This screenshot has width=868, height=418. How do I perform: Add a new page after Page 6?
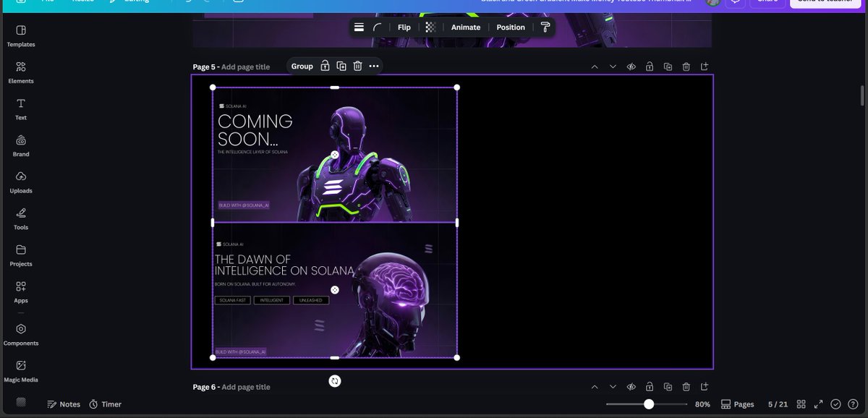click(705, 387)
